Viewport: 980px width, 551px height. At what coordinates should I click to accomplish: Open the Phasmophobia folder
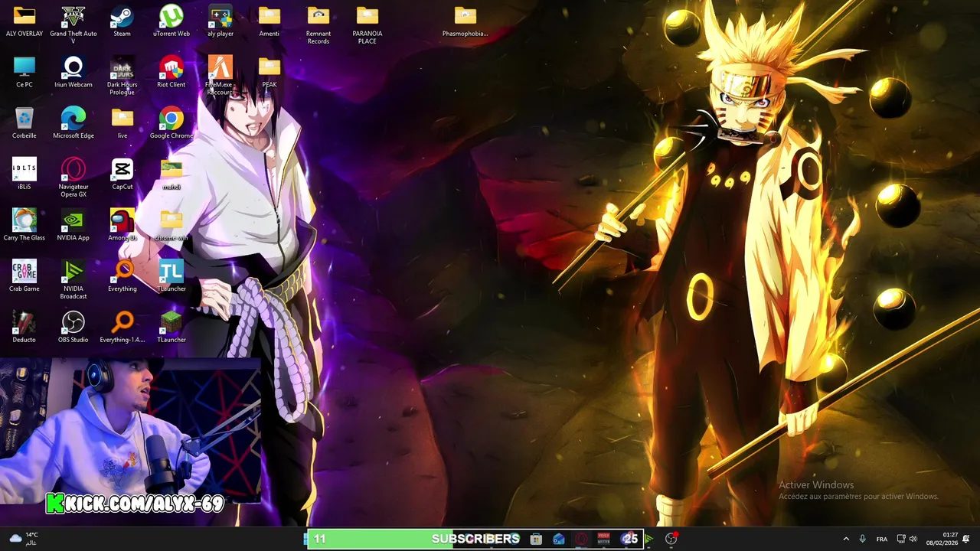click(x=465, y=21)
